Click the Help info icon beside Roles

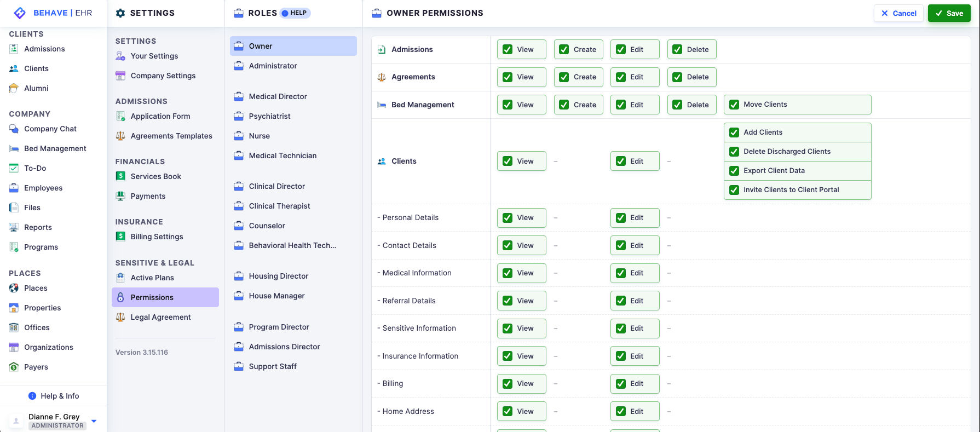[x=285, y=13]
